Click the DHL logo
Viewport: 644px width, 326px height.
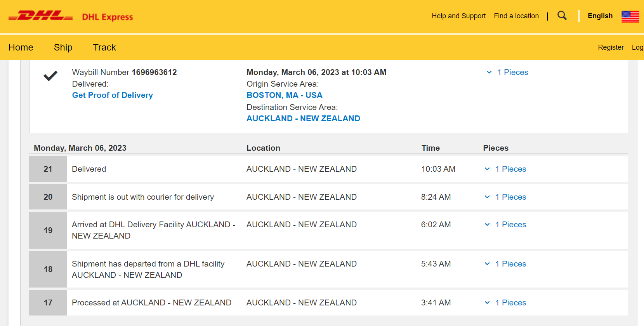(x=40, y=16)
